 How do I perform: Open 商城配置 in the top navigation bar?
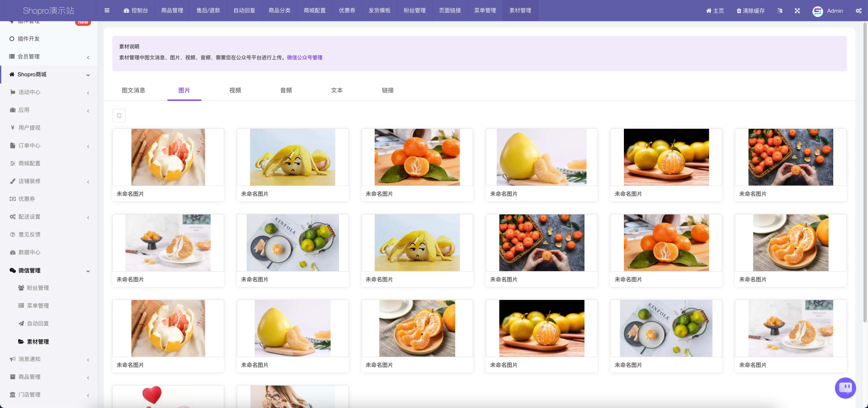pos(315,10)
